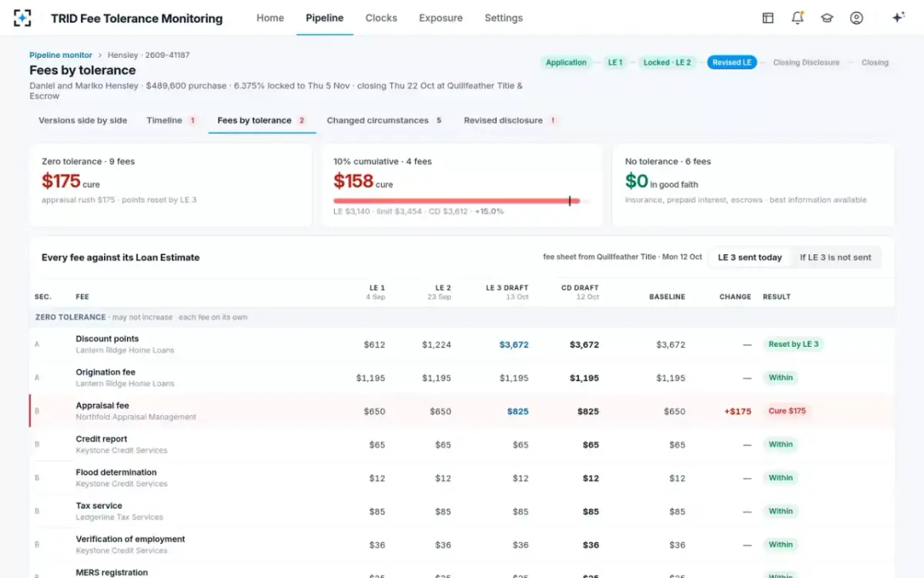924x578 pixels.
Task: Select the Closing stage
Action: click(x=875, y=62)
